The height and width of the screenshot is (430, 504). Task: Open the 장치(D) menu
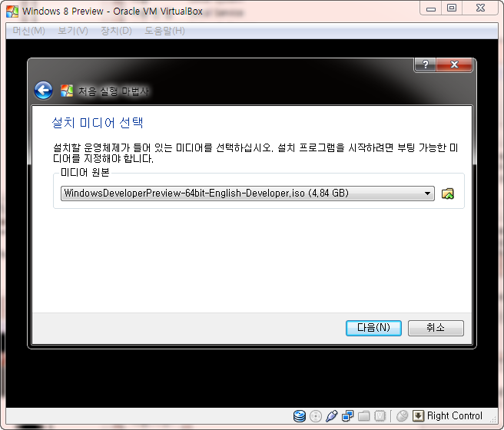click(116, 31)
